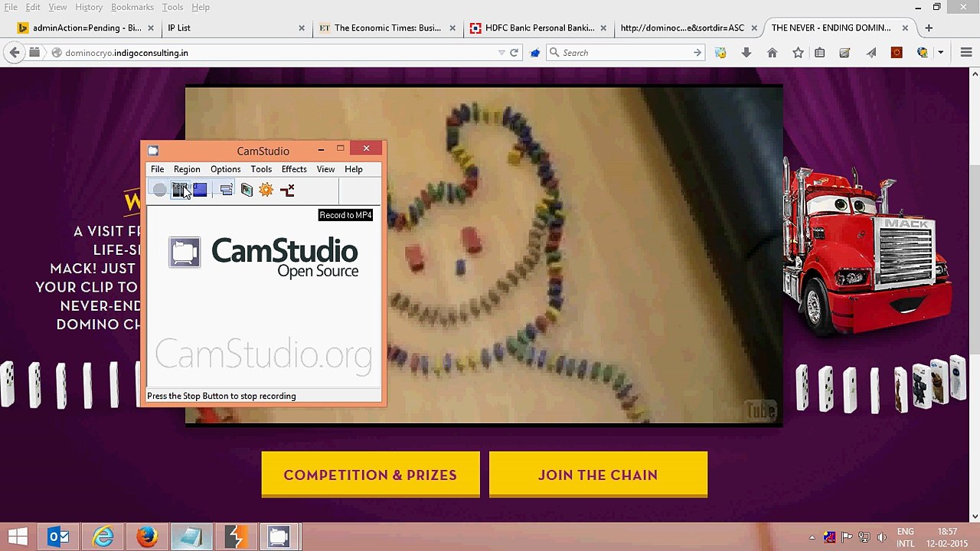Show bookmarks list icon
This screenshot has width=980, height=551.
point(819,53)
